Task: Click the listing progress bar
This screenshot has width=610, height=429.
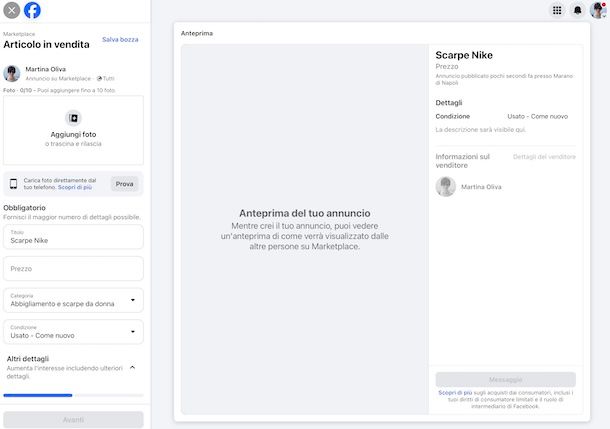Action: coord(73,395)
